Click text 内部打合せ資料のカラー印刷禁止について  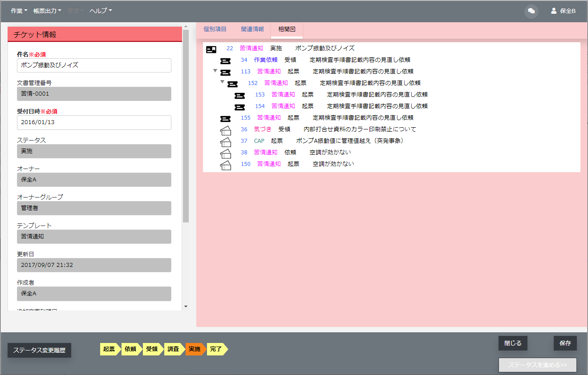tap(360, 129)
